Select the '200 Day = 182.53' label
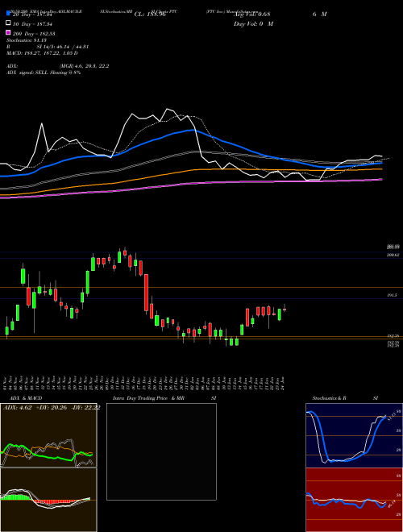403x532 pixels. click(34, 34)
